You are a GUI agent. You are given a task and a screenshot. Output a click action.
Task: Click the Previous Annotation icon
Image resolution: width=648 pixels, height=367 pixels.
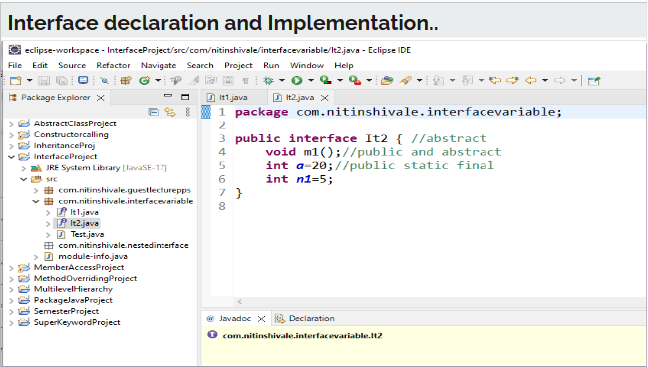pos(467,81)
